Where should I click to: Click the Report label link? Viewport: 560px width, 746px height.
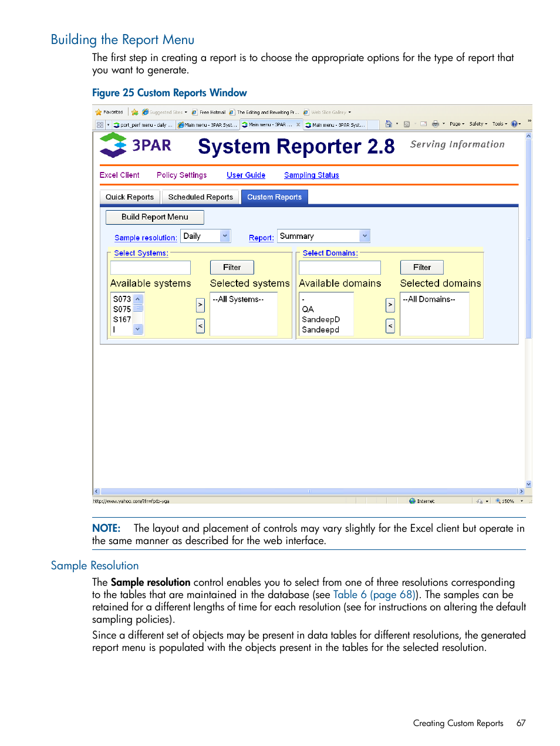[x=261, y=238]
